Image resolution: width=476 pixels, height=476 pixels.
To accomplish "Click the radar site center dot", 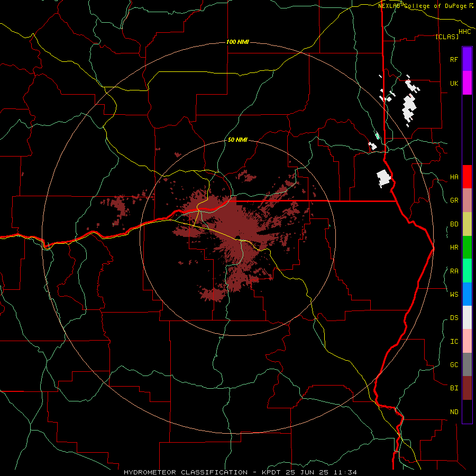I will [x=237, y=237].
